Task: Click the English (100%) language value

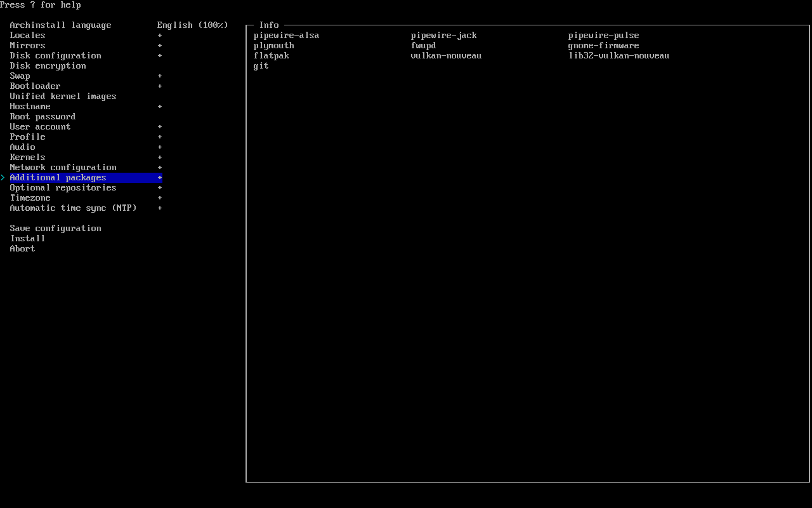Action: (x=193, y=25)
